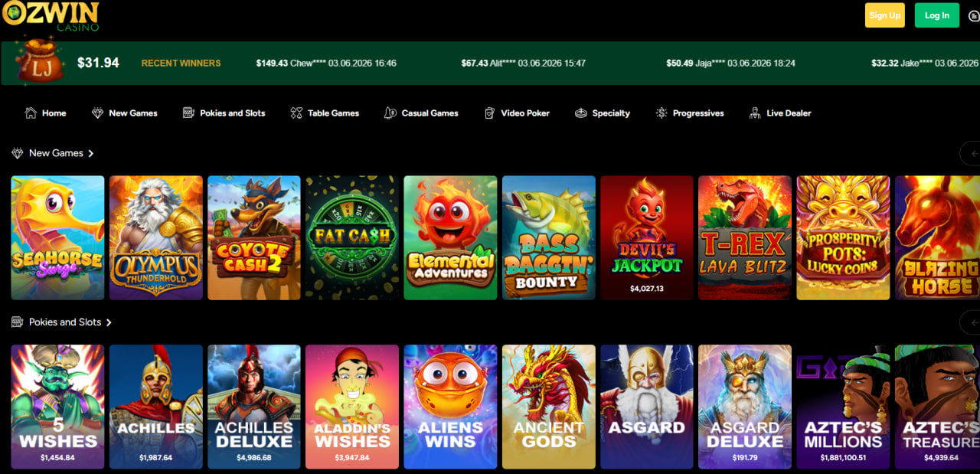Click the Casual Games nav icon

(390, 113)
